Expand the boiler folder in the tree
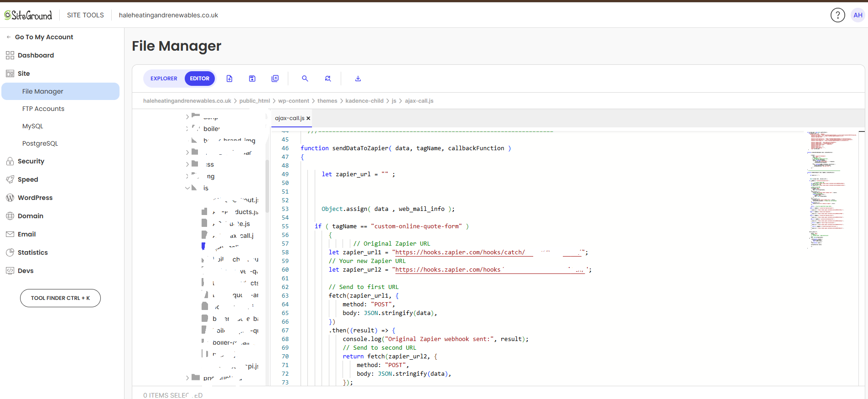 click(187, 129)
